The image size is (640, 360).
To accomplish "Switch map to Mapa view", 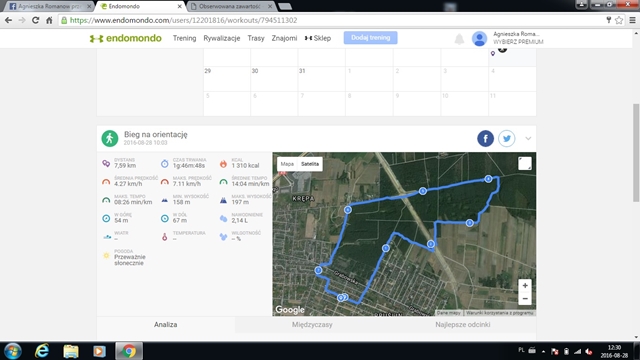I will (287, 164).
